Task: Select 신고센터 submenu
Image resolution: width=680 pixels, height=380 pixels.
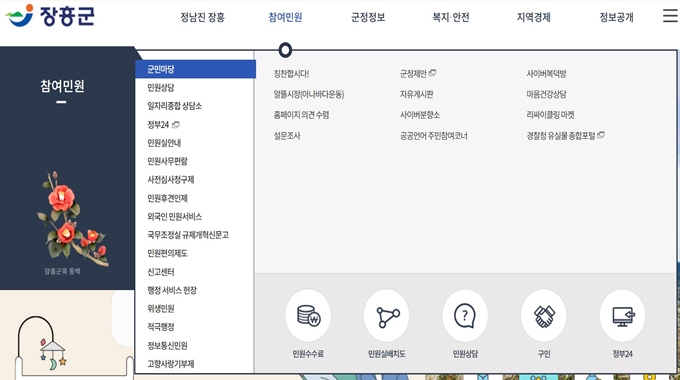Action: [x=160, y=272]
